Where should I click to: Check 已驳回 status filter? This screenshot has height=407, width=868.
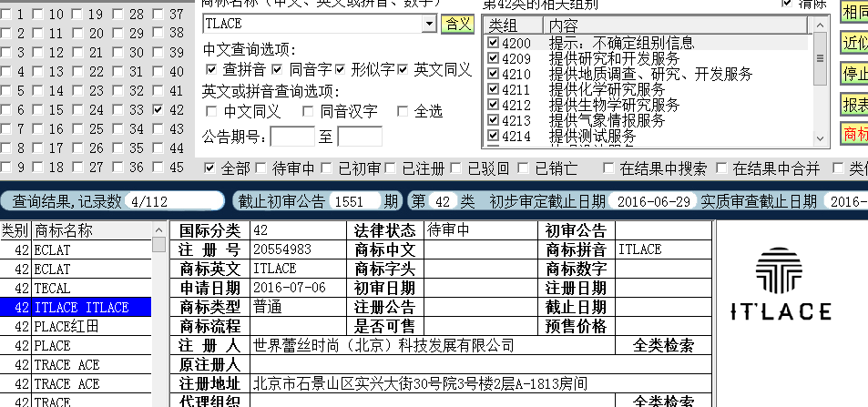(x=456, y=168)
